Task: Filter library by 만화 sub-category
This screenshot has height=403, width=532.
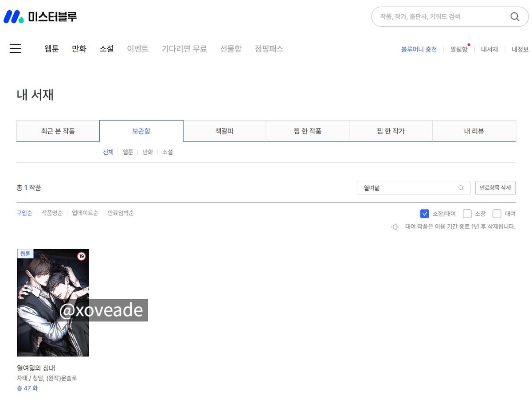Action: 148,152
